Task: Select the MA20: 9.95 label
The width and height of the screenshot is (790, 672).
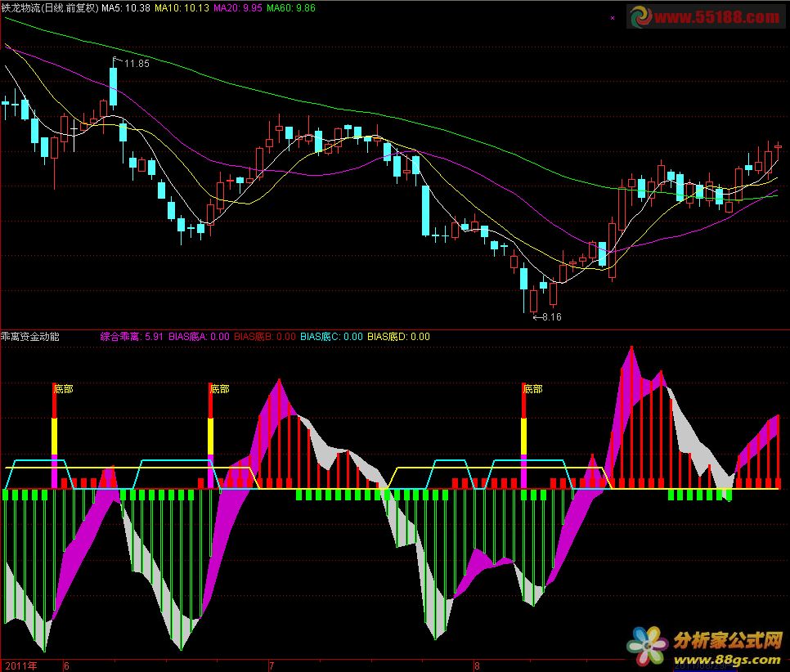Action: tap(238, 7)
